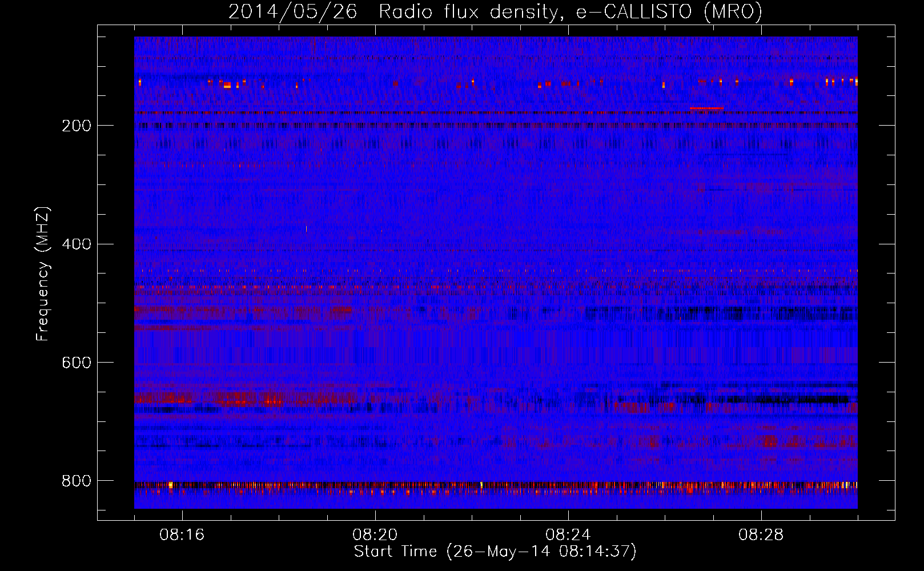The image size is (924, 571).
Task: Click the 600 frequency tick label
Action: [x=76, y=363]
